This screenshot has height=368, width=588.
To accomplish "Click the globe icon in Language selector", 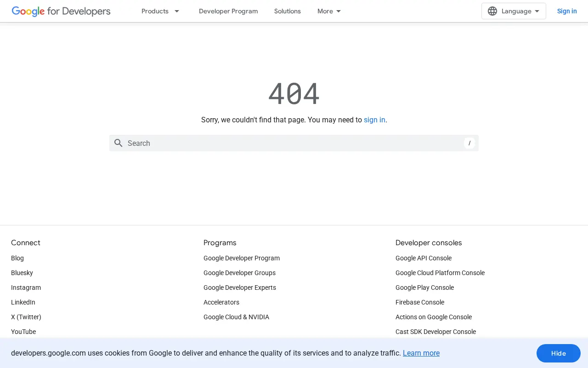I will pyautogui.click(x=492, y=11).
